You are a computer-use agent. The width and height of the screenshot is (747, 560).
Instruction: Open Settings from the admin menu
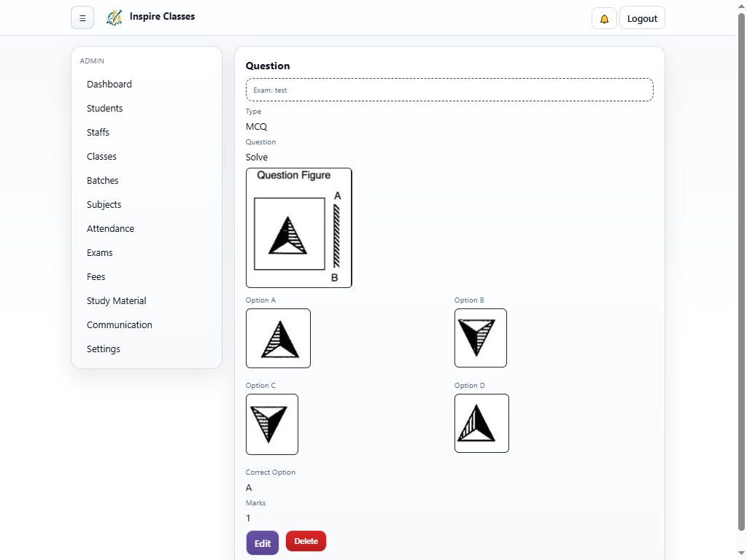(x=104, y=349)
